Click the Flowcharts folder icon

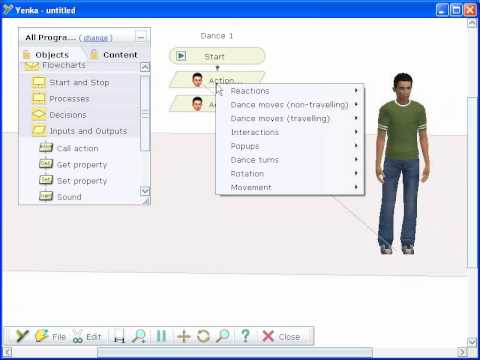[32, 66]
